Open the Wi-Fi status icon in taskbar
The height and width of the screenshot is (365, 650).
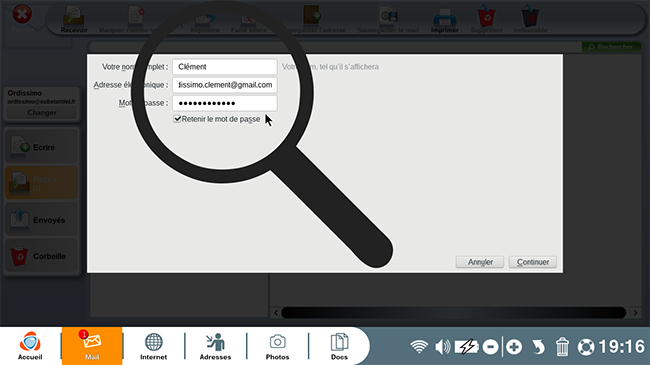tap(419, 347)
